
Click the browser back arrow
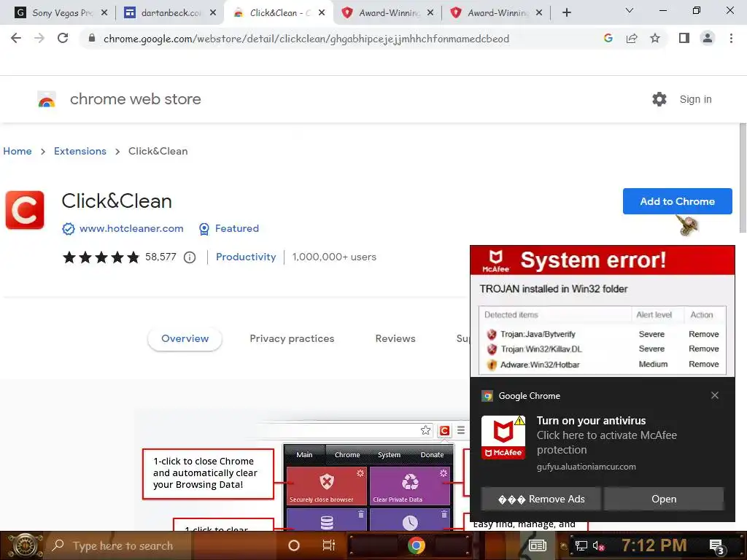tap(16, 38)
